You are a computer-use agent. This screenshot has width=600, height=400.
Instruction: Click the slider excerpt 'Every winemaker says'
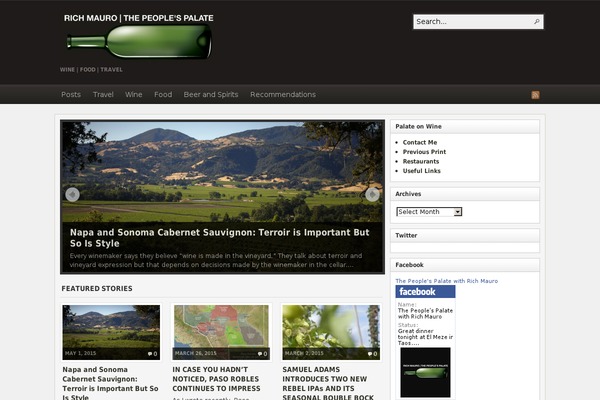(216, 260)
